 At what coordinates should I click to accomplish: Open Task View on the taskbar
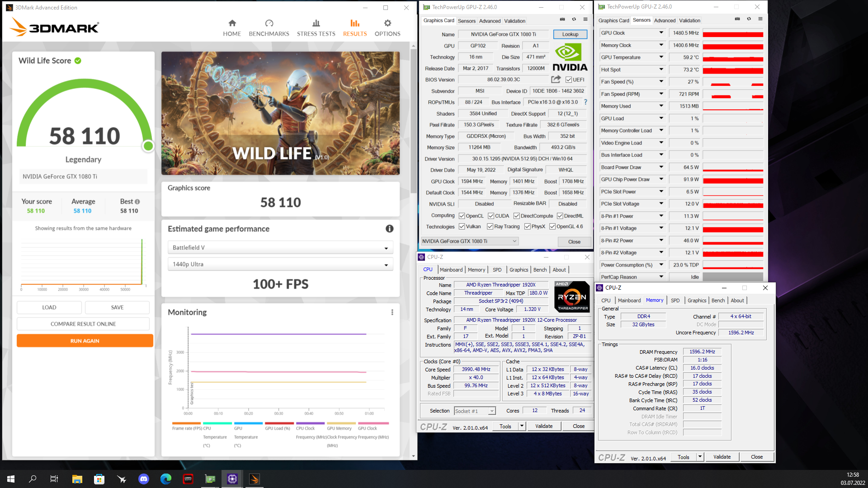pos(54,479)
